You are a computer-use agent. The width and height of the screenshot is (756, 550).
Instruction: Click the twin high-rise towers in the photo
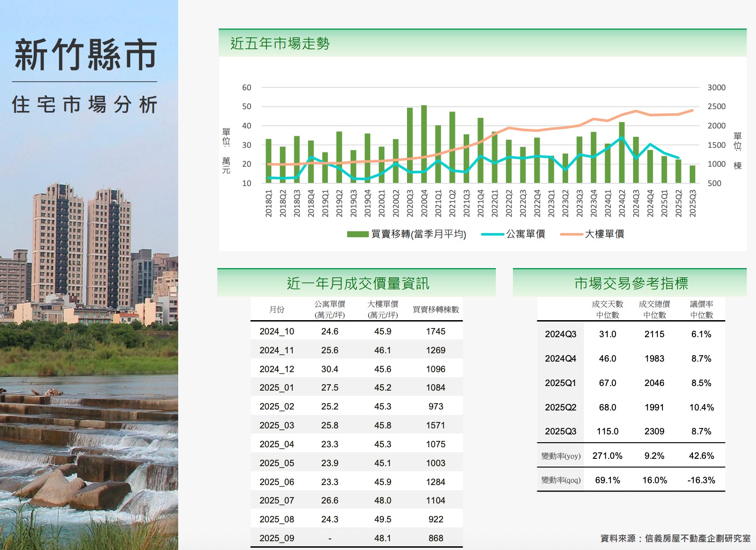click(x=83, y=244)
